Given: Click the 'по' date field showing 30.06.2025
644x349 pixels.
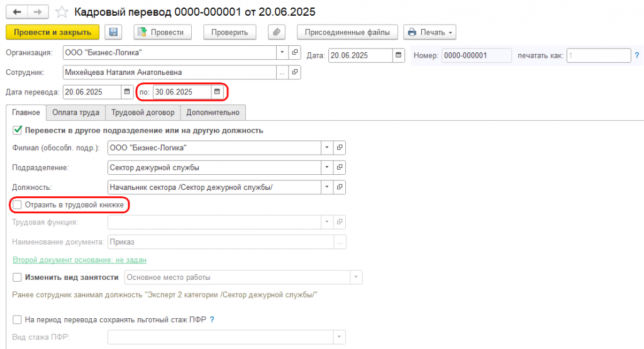Looking at the screenshot, I should coord(182,92).
